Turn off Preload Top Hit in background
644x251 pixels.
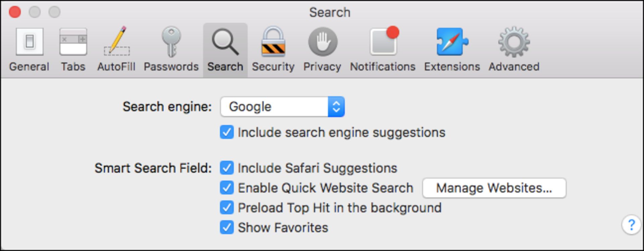tap(227, 208)
